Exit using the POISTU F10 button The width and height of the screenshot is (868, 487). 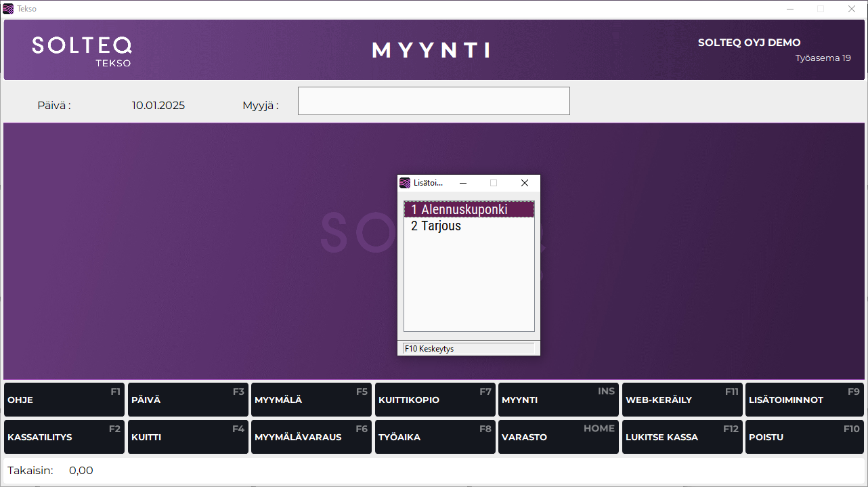click(x=804, y=437)
